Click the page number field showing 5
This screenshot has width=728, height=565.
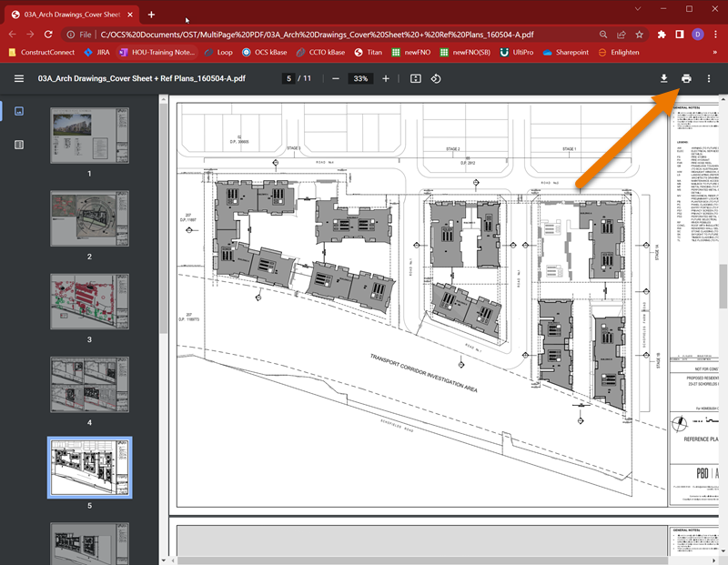click(x=288, y=78)
